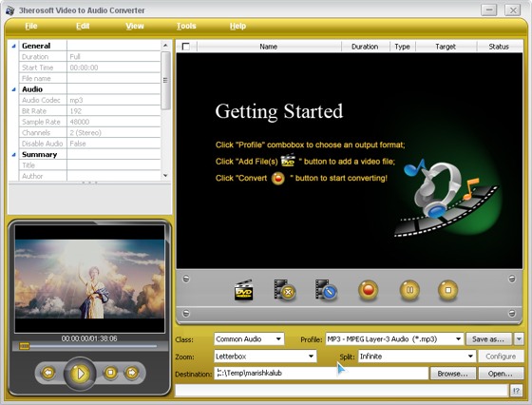Collapse the General properties group
Screen dimensions: 532x405
tap(14, 46)
